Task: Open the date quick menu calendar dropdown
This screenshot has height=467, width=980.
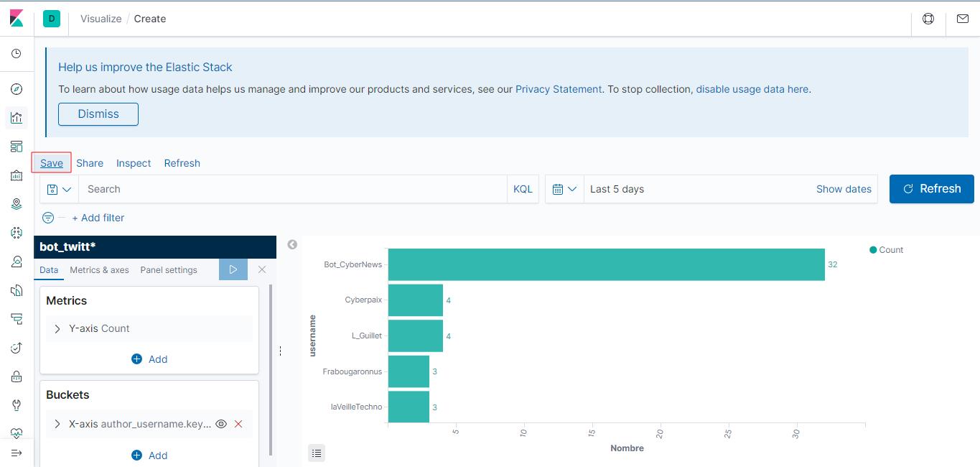Action: (564, 189)
